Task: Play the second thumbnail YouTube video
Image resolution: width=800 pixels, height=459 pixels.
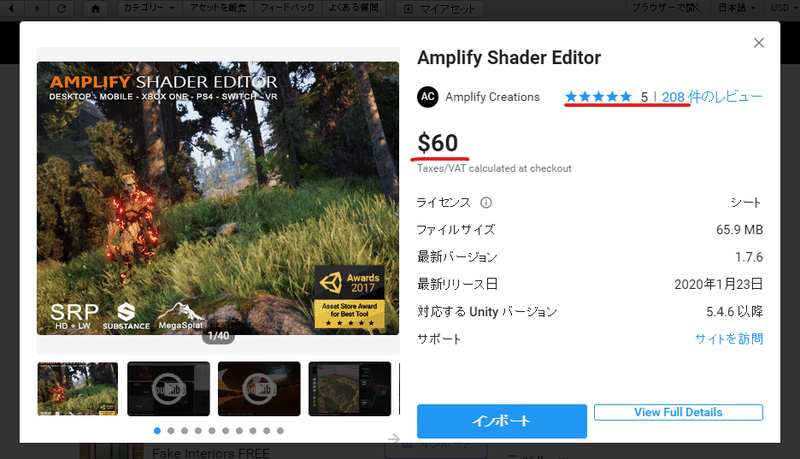Action: pos(168,389)
